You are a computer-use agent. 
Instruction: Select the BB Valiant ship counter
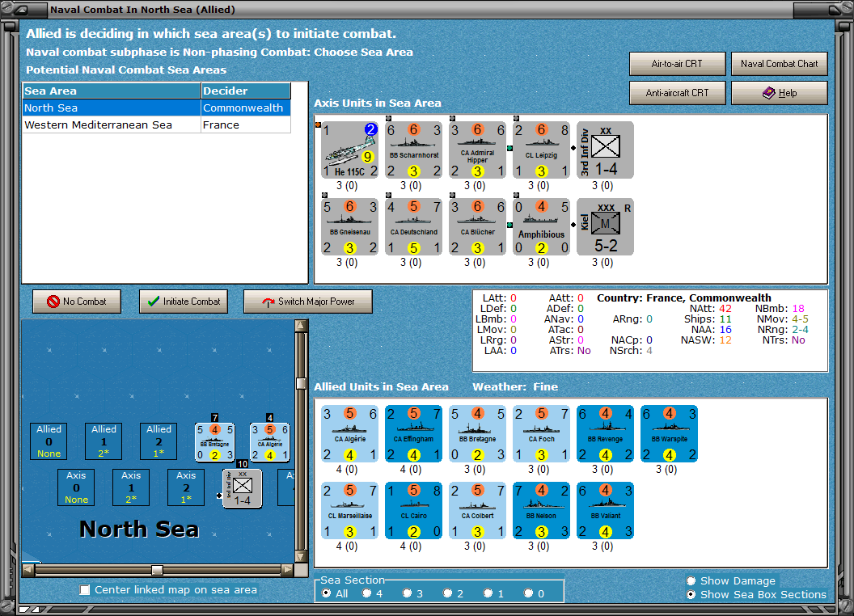[x=605, y=510]
